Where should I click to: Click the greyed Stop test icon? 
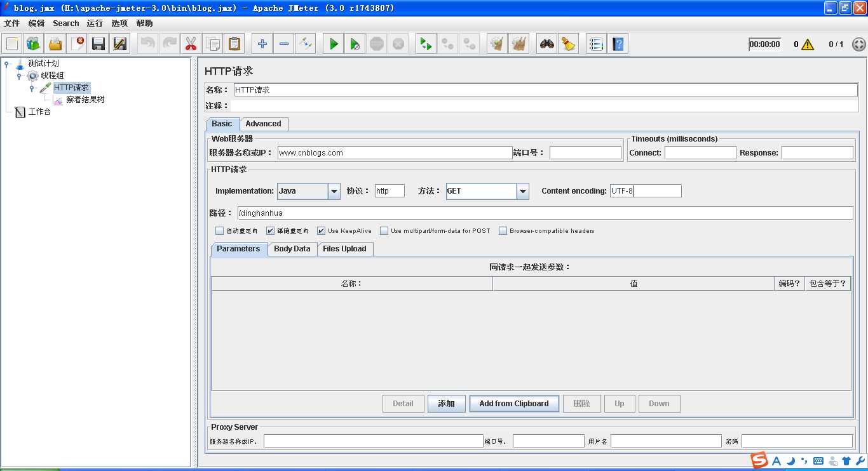click(x=377, y=44)
